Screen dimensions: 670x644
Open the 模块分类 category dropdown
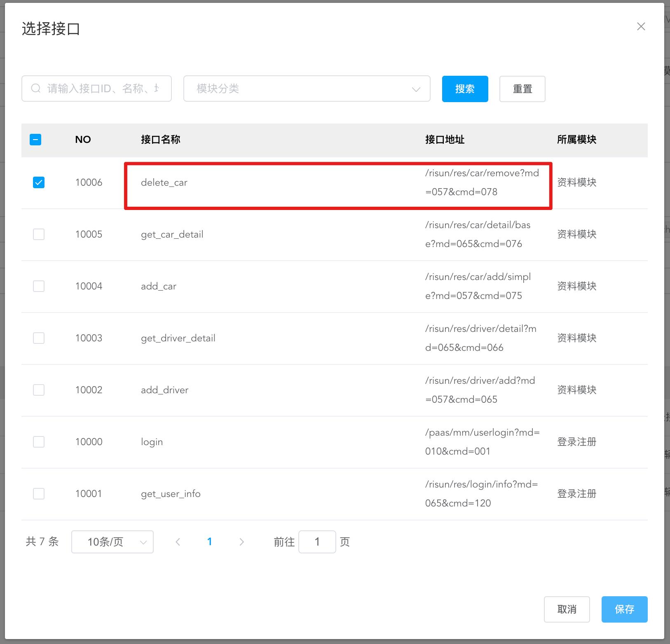click(x=307, y=89)
